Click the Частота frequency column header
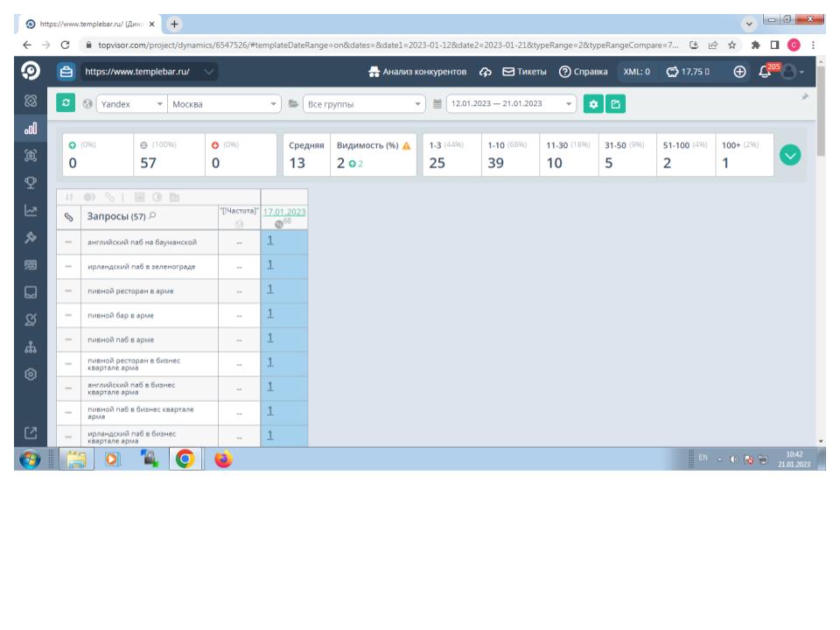This screenshot has width=840, height=630. (239, 211)
